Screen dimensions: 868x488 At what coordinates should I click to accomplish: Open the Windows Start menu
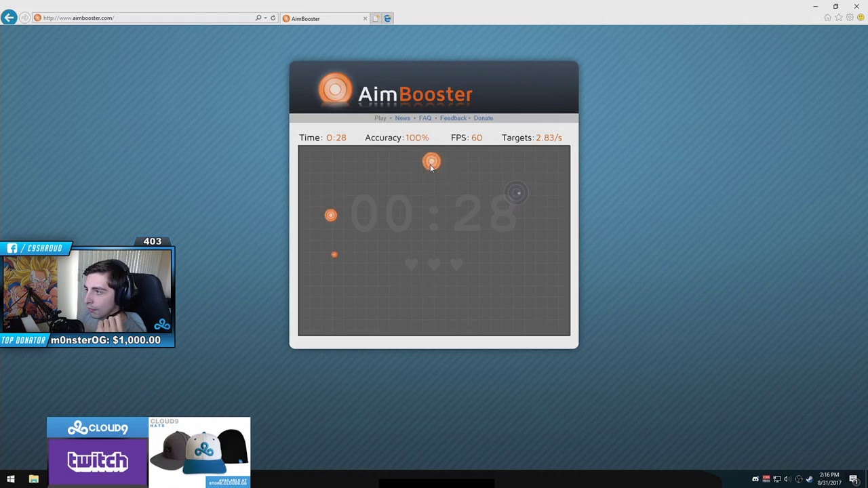pos(11,479)
